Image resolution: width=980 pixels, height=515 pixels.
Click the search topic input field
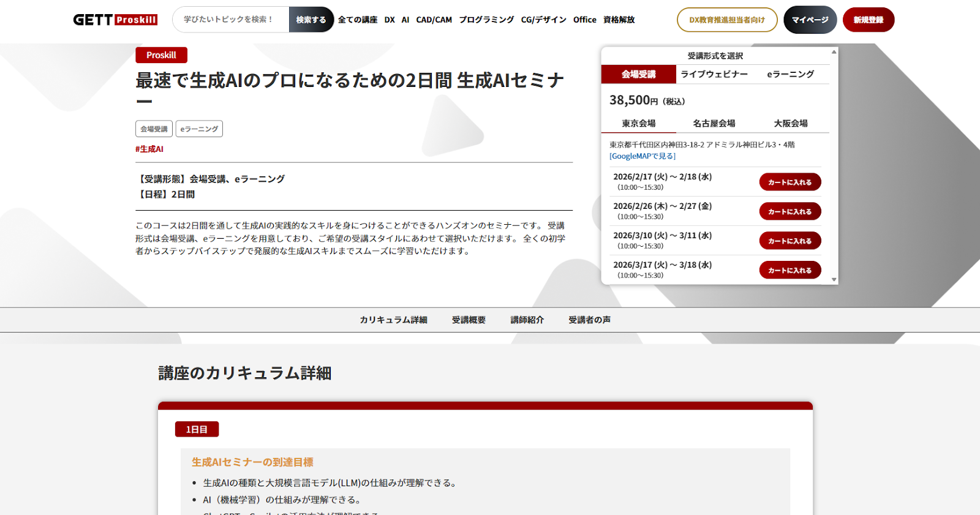230,20
